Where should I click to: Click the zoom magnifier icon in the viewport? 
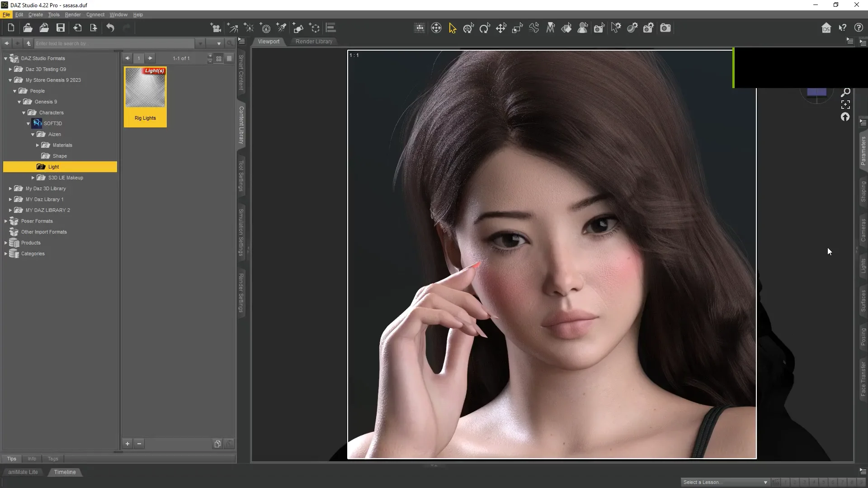point(845,92)
